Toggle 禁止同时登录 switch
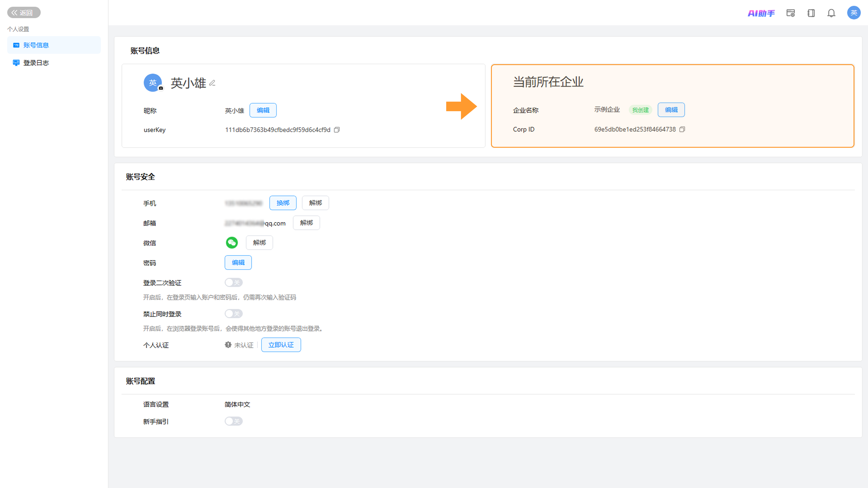The image size is (868, 488). (234, 314)
